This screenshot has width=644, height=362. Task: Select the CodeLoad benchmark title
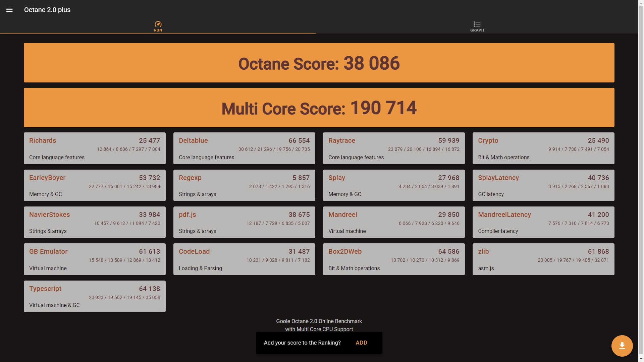click(x=194, y=251)
